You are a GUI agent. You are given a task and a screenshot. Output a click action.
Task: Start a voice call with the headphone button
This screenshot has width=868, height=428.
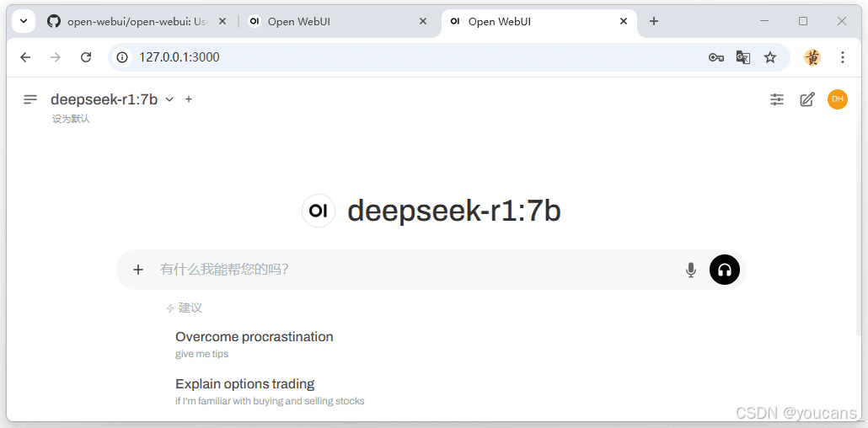(724, 270)
